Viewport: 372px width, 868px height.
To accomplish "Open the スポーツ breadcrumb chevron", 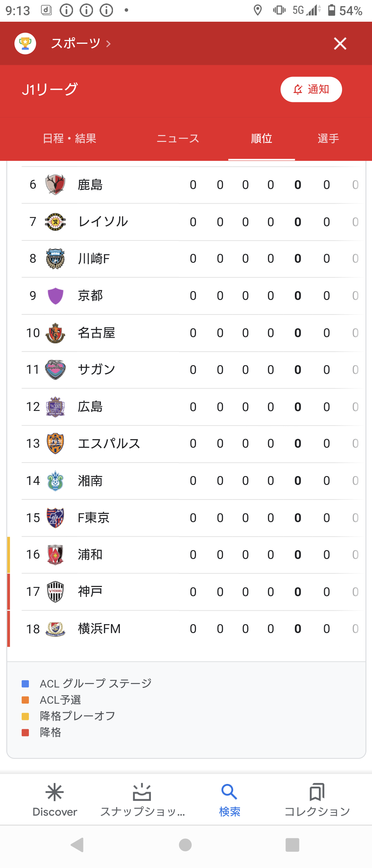I will (108, 44).
